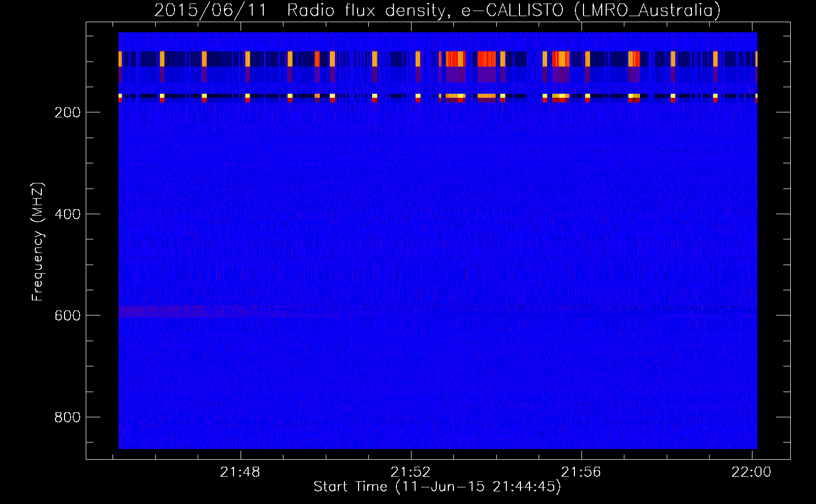Click the "Frequency (MHZ)" axis label

pos(38,241)
